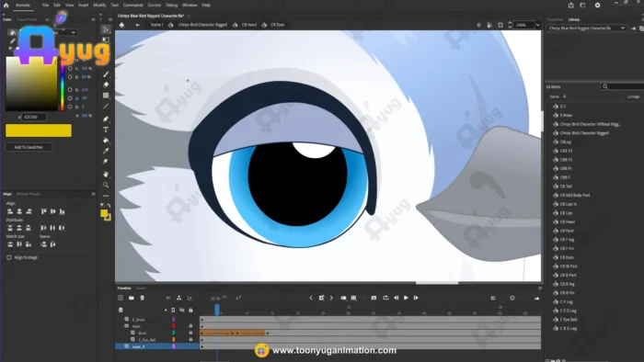The width and height of the screenshot is (644, 362).
Task: Select the Green channel radio button
Action: pos(70,98)
